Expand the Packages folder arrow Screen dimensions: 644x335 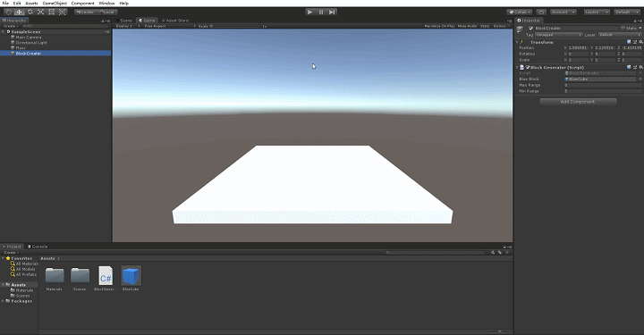(x=4, y=300)
